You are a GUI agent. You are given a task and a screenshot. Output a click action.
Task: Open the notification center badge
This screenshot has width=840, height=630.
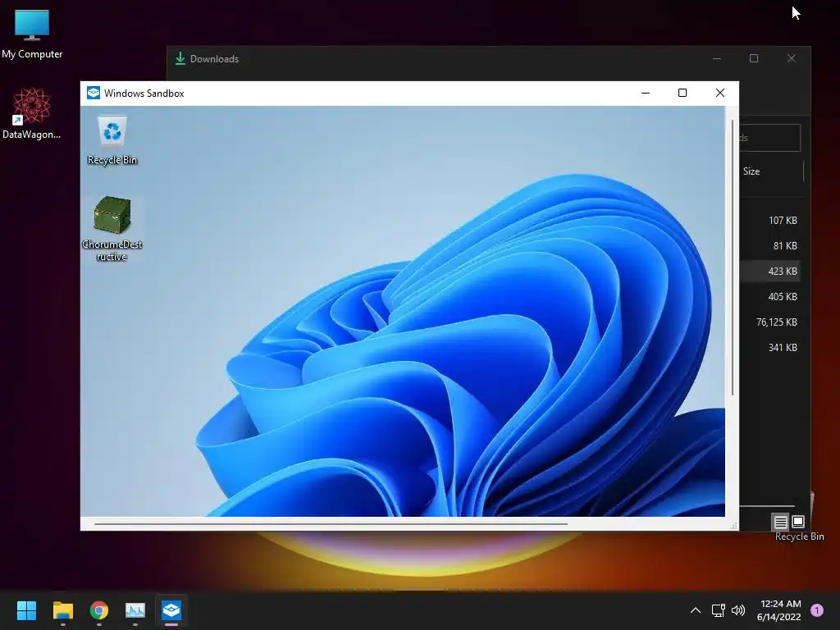click(x=817, y=610)
